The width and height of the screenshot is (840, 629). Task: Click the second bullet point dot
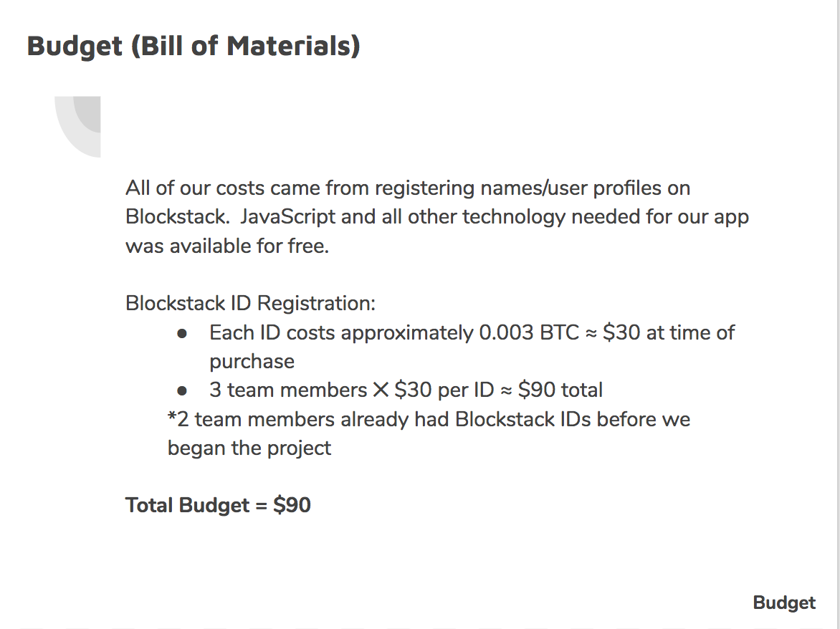click(x=182, y=390)
